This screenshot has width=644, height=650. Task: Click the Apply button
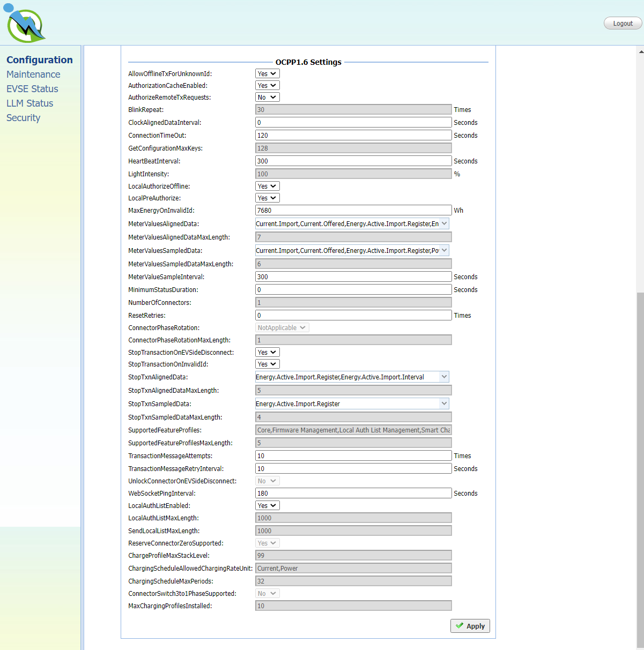(x=470, y=626)
